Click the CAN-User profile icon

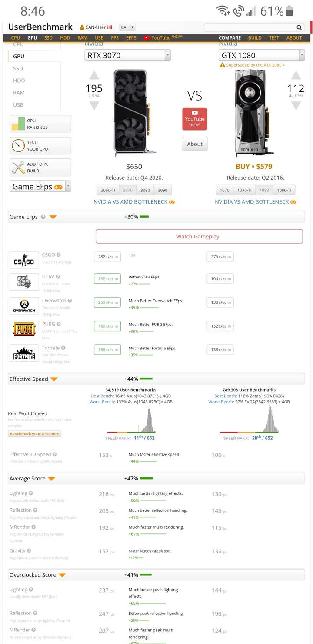tap(82, 27)
